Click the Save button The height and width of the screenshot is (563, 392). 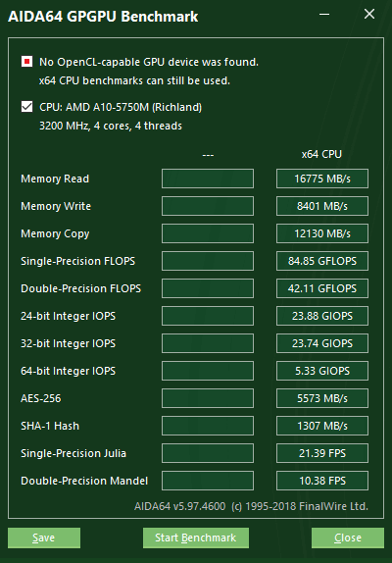coord(44,537)
